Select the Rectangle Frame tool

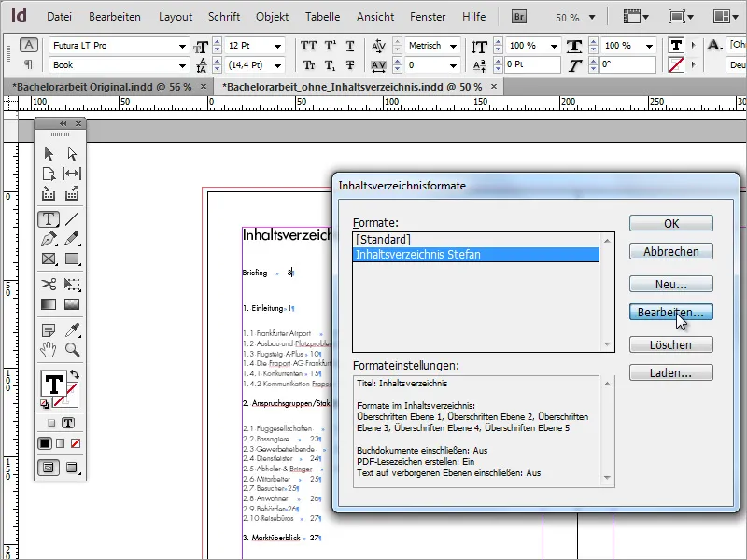pos(49,259)
